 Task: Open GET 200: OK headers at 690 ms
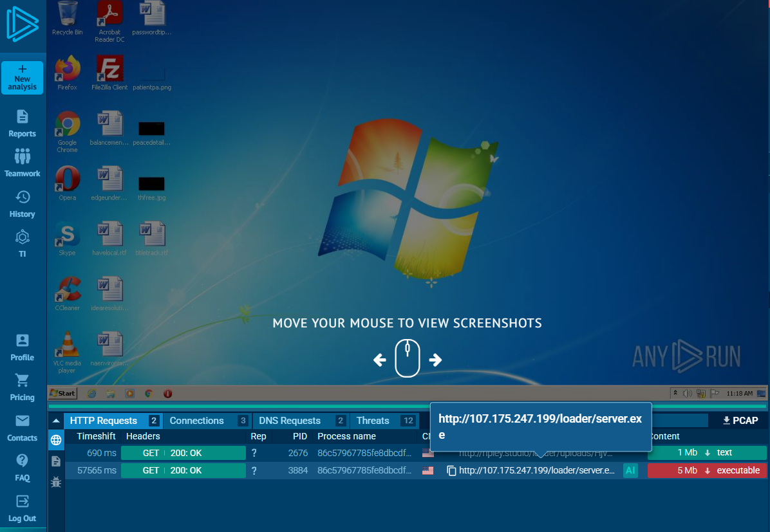[183, 453]
